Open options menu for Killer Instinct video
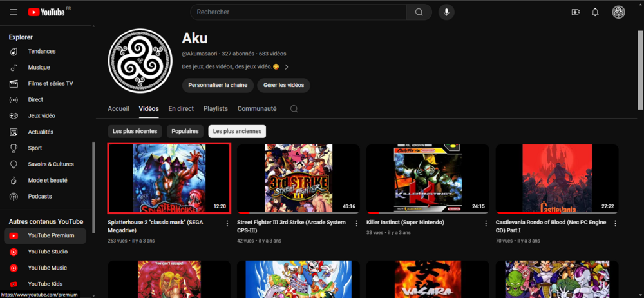Viewport: 644px width, 298px height. tap(486, 223)
